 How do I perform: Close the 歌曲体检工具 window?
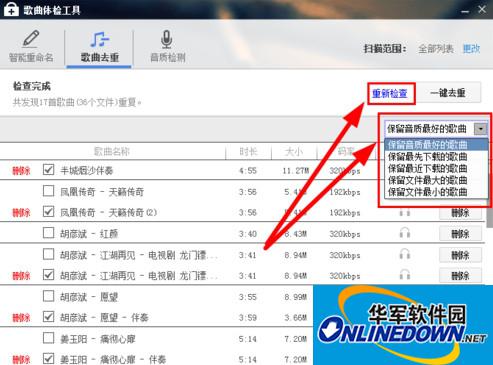click(x=482, y=10)
